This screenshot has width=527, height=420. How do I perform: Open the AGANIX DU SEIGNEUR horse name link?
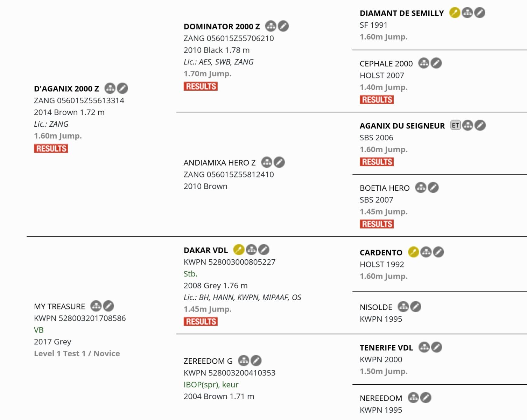point(402,126)
